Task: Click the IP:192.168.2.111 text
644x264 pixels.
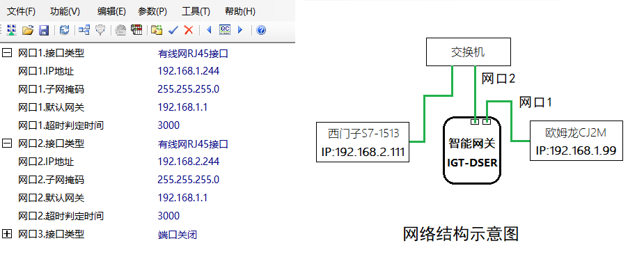Action: (x=363, y=152)
